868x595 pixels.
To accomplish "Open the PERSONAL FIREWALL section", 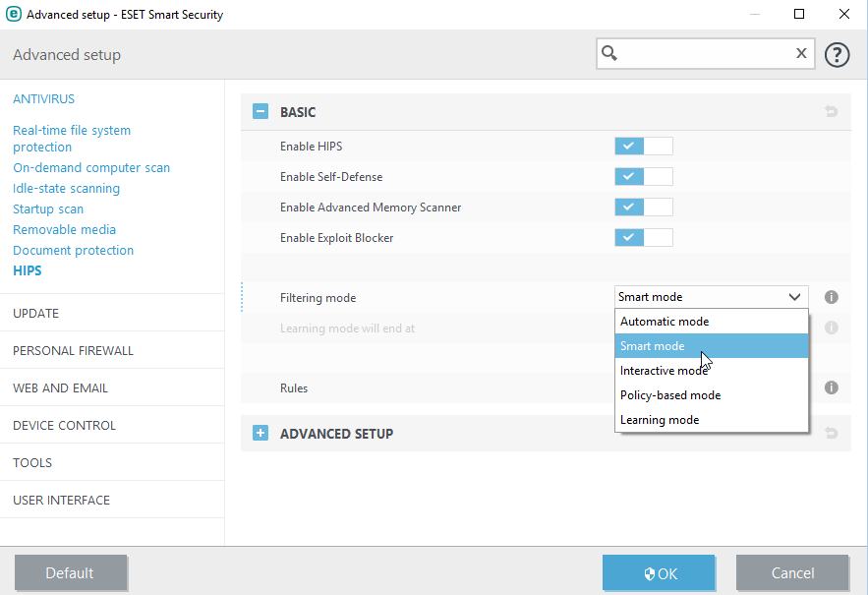I will (73, 350).
